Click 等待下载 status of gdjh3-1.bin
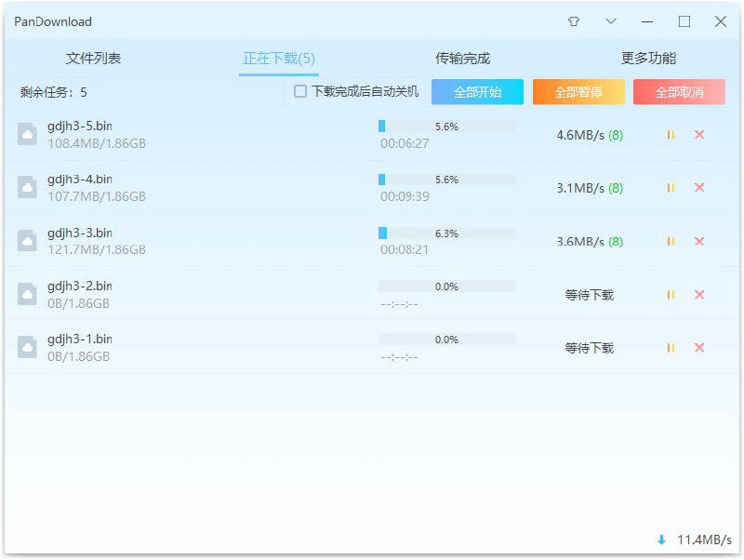Screen dimensions: 744x560 [590, 348]
